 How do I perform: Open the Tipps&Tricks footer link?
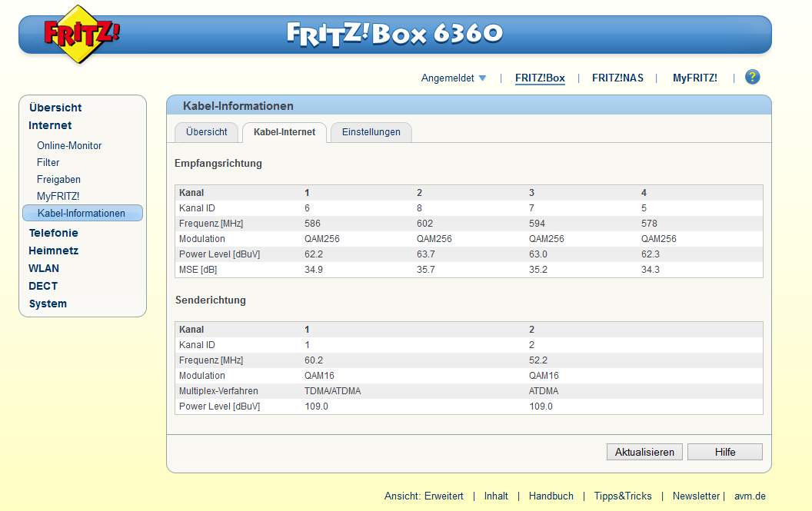pos(623,496)
